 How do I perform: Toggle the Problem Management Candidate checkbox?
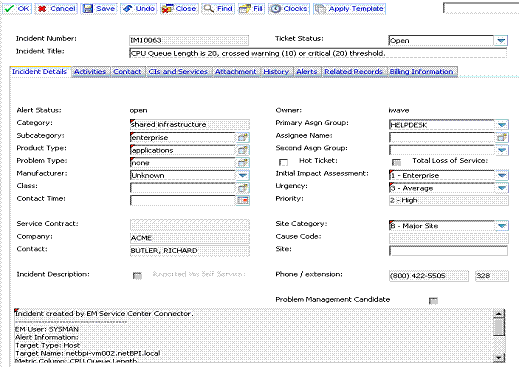(x=433, y=301)
